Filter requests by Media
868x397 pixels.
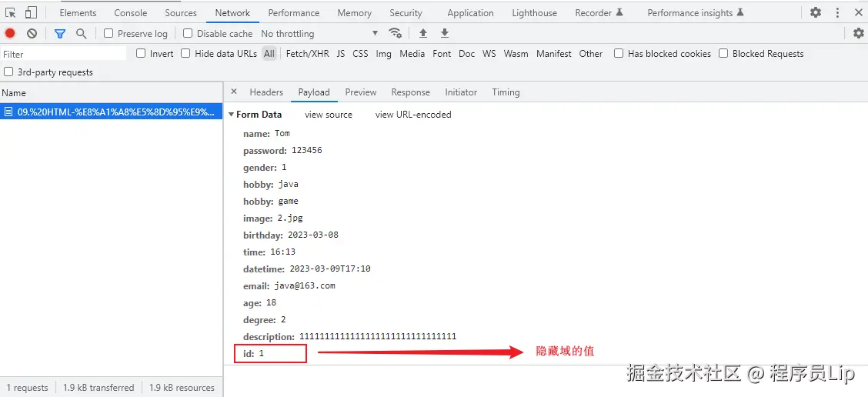412,54
